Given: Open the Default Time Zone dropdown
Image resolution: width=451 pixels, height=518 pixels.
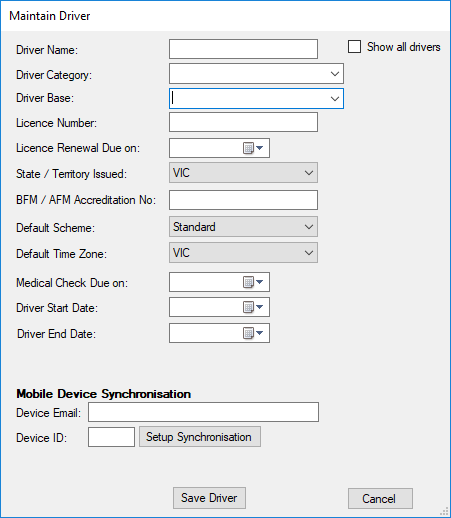Looking at the screenshot, I should point(243,253).
